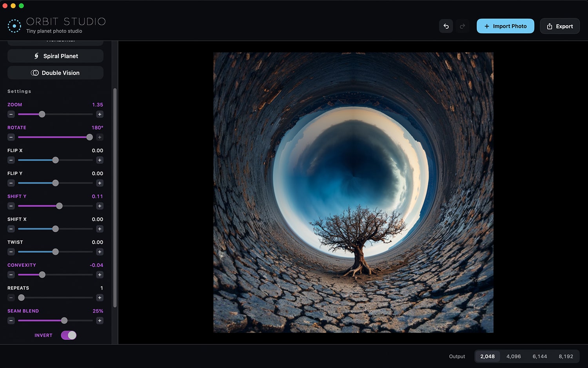Increase Seam Blend with its plus button
Screen dimensions: 588x368
tap(100, 321)
